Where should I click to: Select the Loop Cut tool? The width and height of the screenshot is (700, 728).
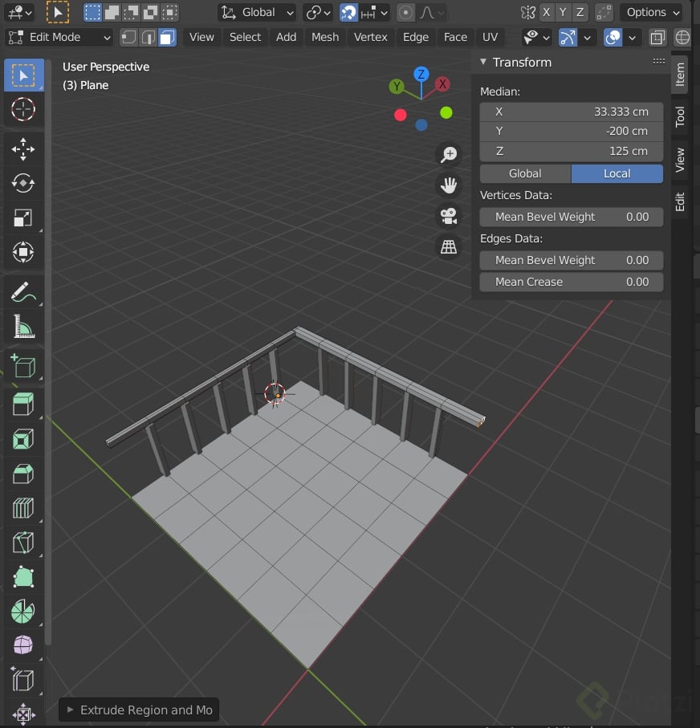coord(22,508)
